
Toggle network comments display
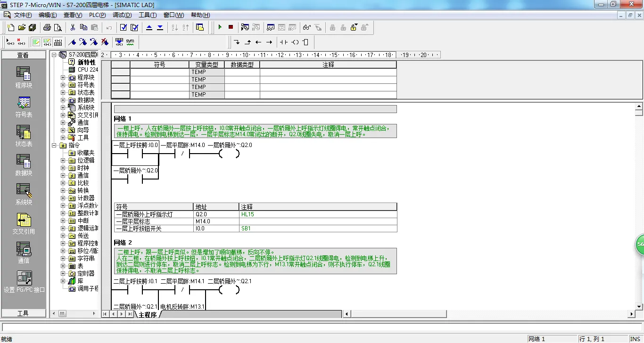coord(47,42)
